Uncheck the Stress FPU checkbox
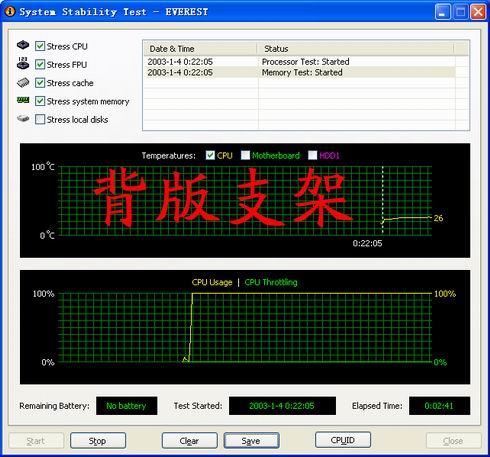The width and height of the screenshot is (490, 457). point(40,64)
